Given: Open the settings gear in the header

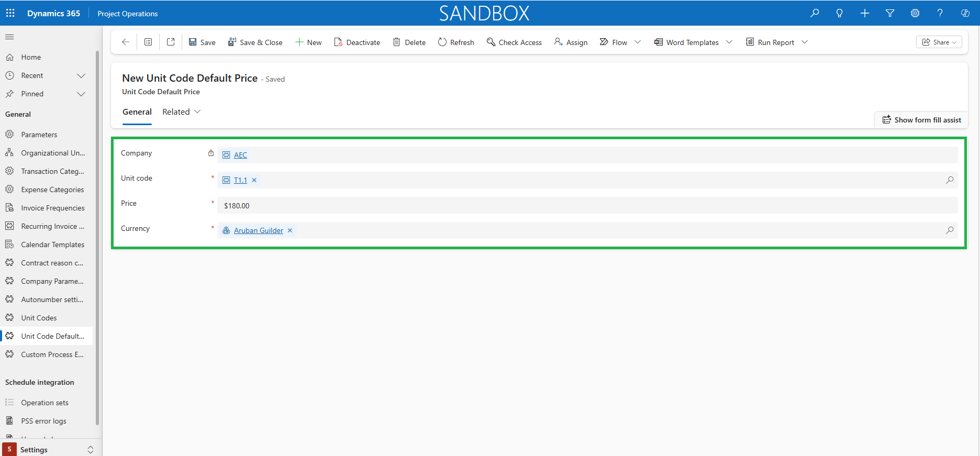Looking at the screenshot, I should (915, 13).
